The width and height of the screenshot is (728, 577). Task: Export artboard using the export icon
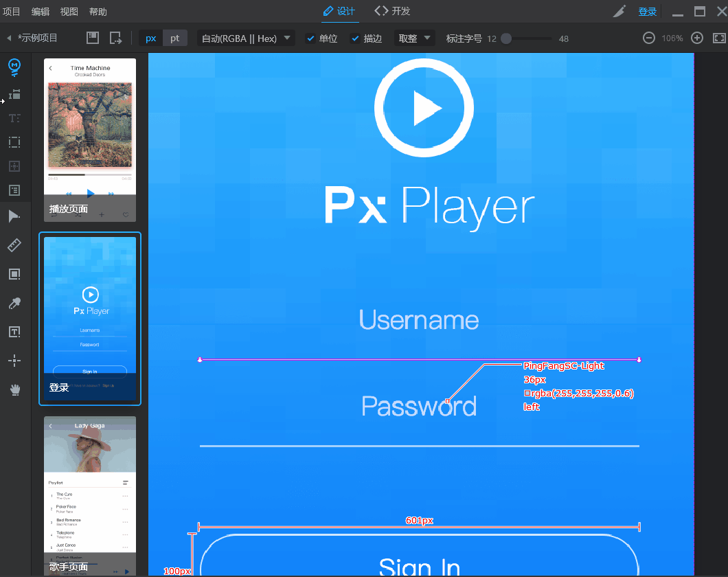(x=115, y=38)
